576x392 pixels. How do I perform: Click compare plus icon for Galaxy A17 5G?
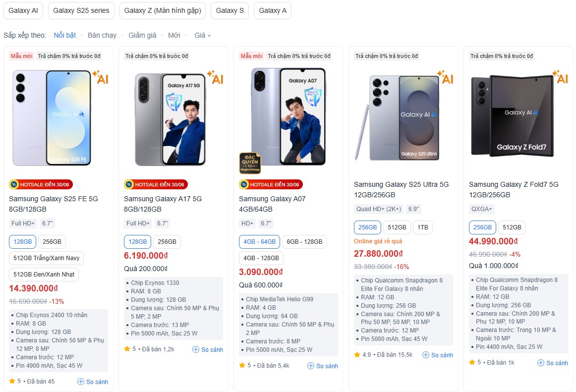click(x=196, y=349)
